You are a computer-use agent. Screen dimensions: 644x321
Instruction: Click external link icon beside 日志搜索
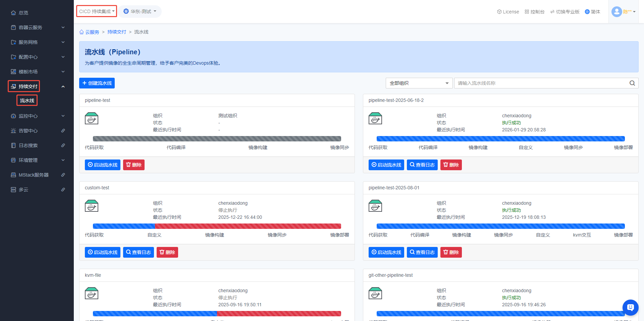pos(63,145)
